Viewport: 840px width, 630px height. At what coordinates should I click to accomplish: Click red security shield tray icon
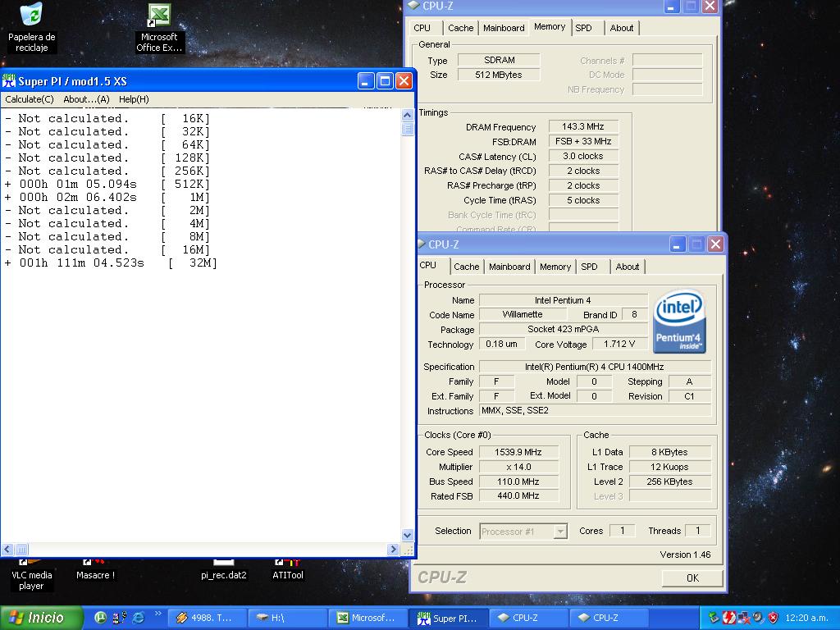point(773,618)
